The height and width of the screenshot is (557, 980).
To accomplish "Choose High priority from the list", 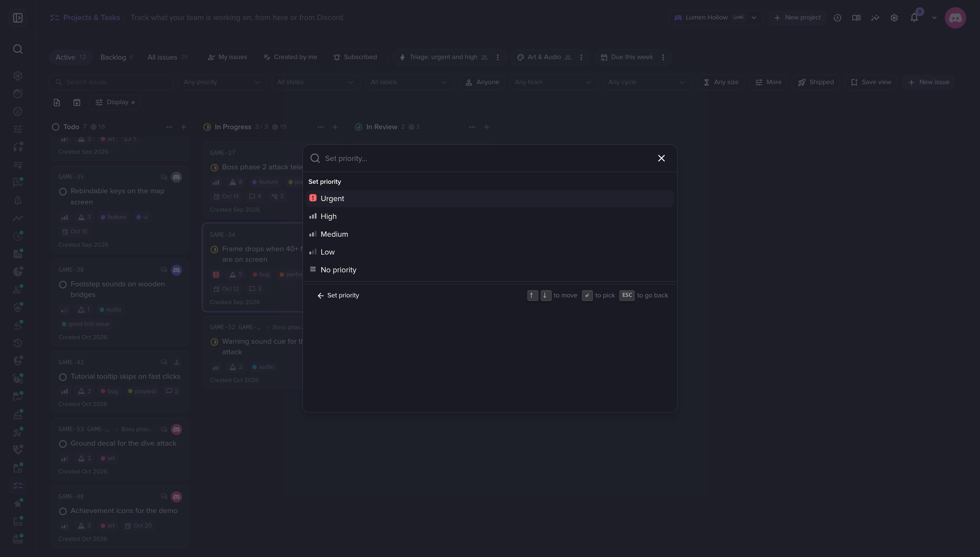I will tap(490, 216).
